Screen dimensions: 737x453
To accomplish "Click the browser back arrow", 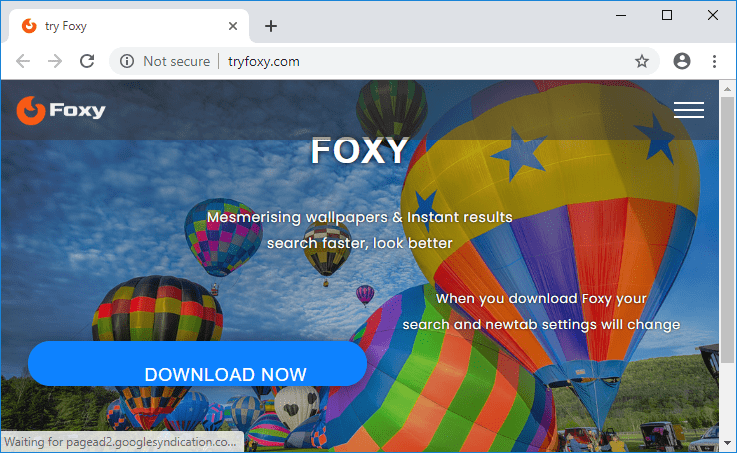I will [x=23, y=61].
